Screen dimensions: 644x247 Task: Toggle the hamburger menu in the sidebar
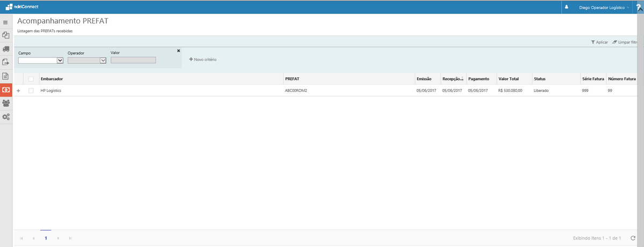click(6, 23)
